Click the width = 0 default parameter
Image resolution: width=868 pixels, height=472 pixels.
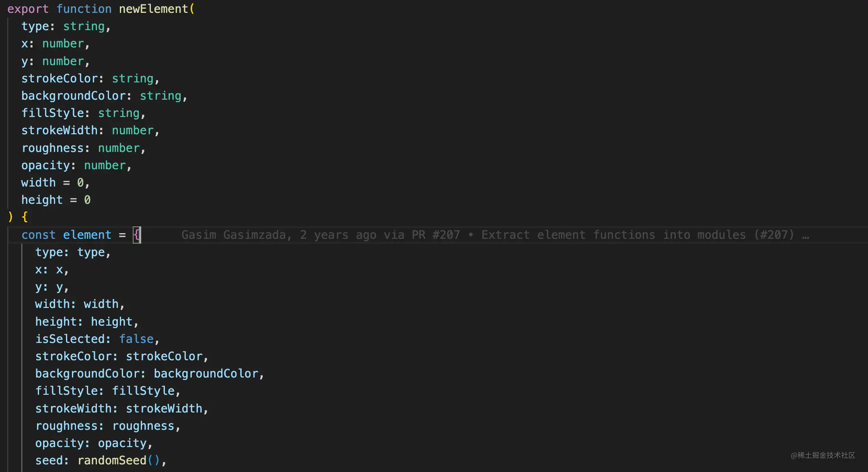click(52, 183)
